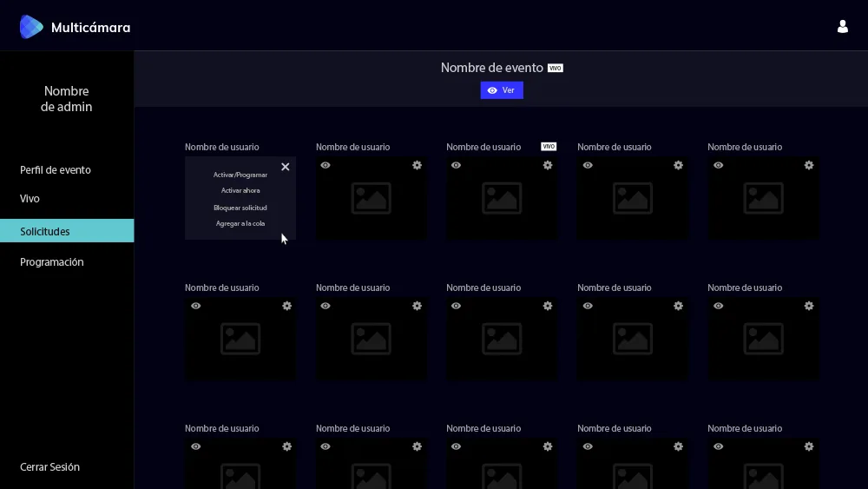Toggle eye preview on second row, fifth card
Image resolution: width=868 pixels, height=489 pixels.
719,306
